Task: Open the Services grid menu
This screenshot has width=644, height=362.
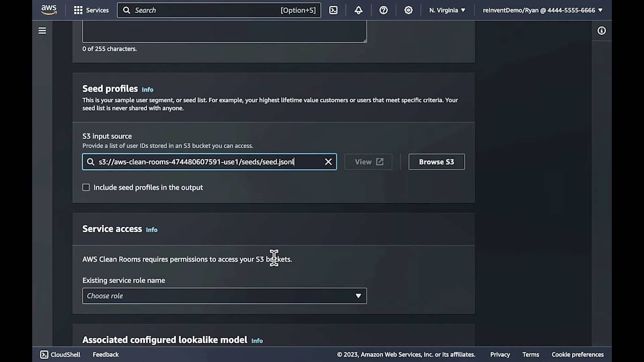Action: [78, 10]
